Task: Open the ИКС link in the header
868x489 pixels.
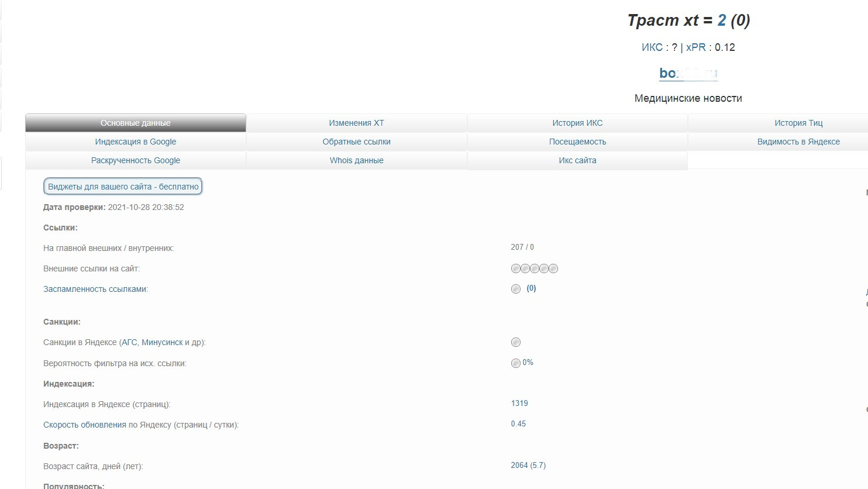Action: pyautogui.click(x=652, y=47)
